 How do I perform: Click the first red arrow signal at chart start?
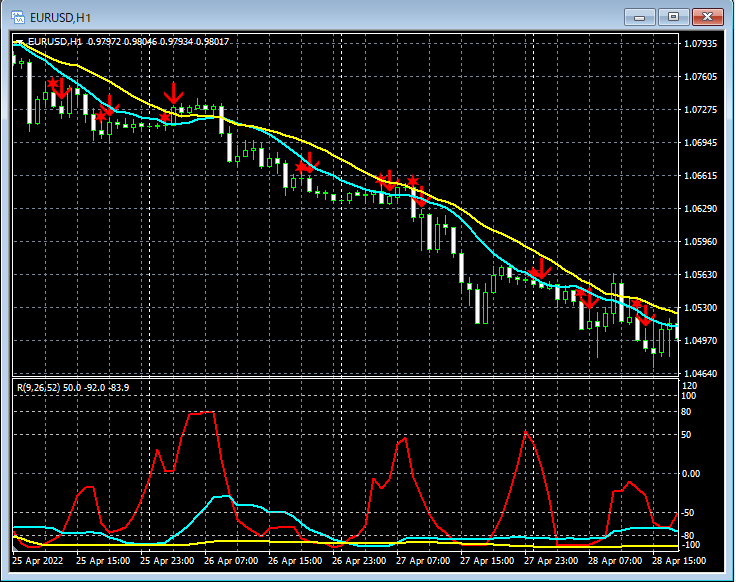click(x=58, y=88)
